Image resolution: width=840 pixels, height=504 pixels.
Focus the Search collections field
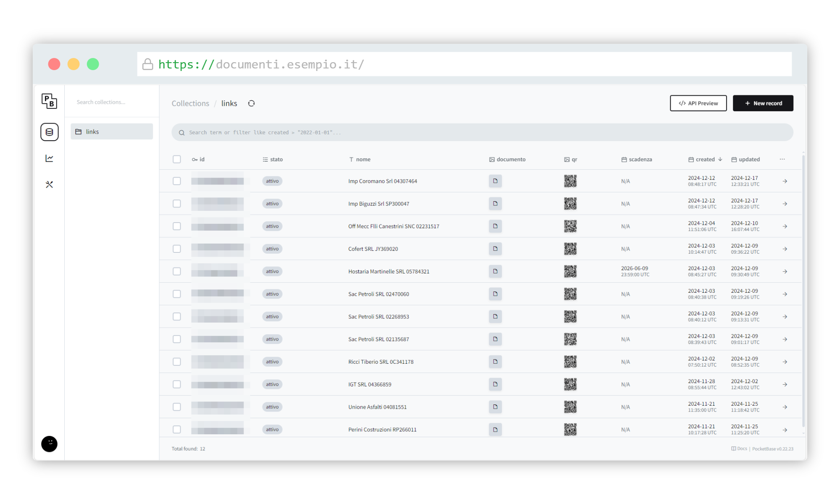point(112,102)
